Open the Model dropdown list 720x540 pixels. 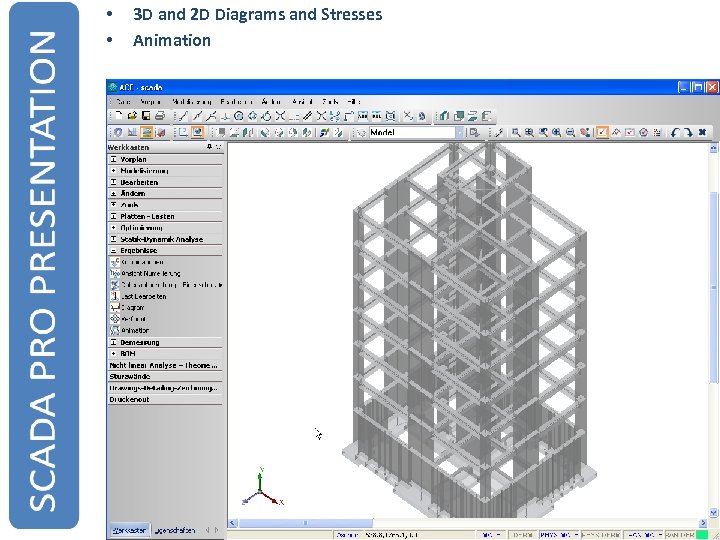[x=460, y=133]
